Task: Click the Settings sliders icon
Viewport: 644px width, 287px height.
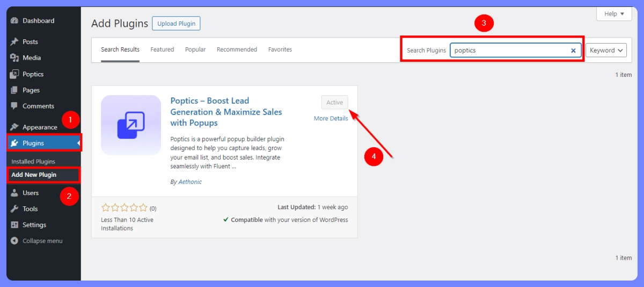Action: 14,225
